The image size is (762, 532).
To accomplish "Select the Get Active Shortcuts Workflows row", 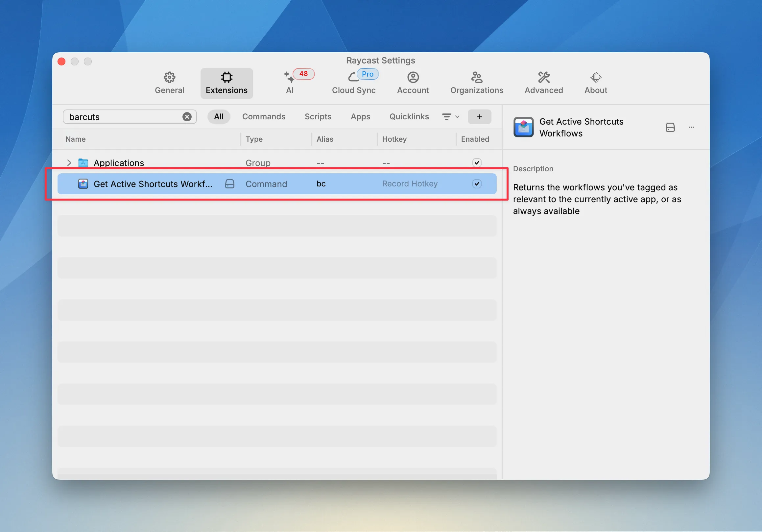I will pyautogui.click(x=277, y=184).
